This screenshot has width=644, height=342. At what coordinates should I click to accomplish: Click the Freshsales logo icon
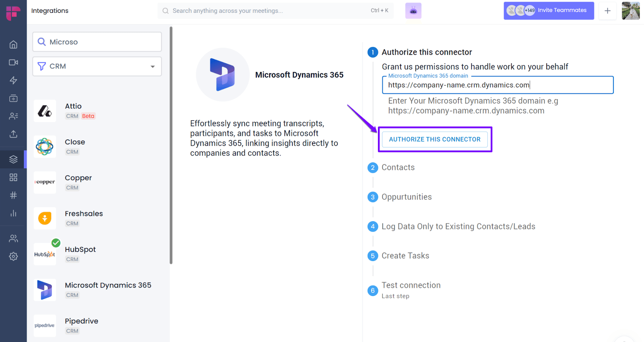[x=45, y=218]
